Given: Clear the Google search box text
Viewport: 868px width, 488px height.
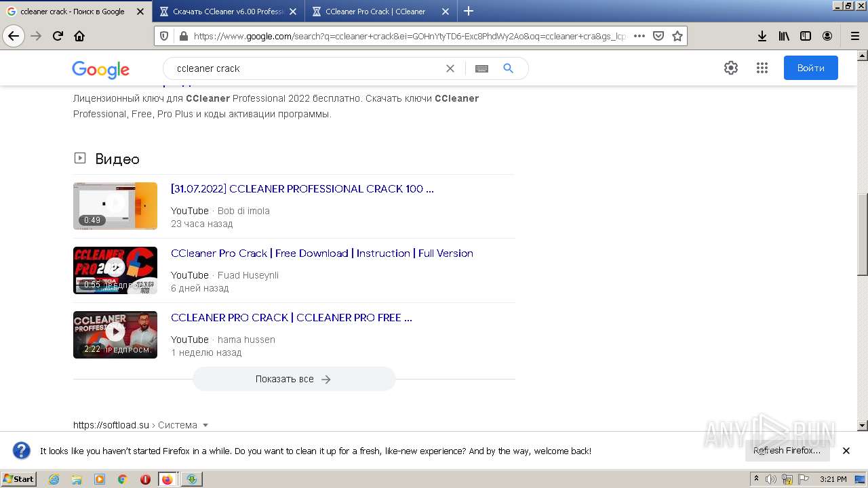Looking at the screenshot, I should click(x=450, y=68).
